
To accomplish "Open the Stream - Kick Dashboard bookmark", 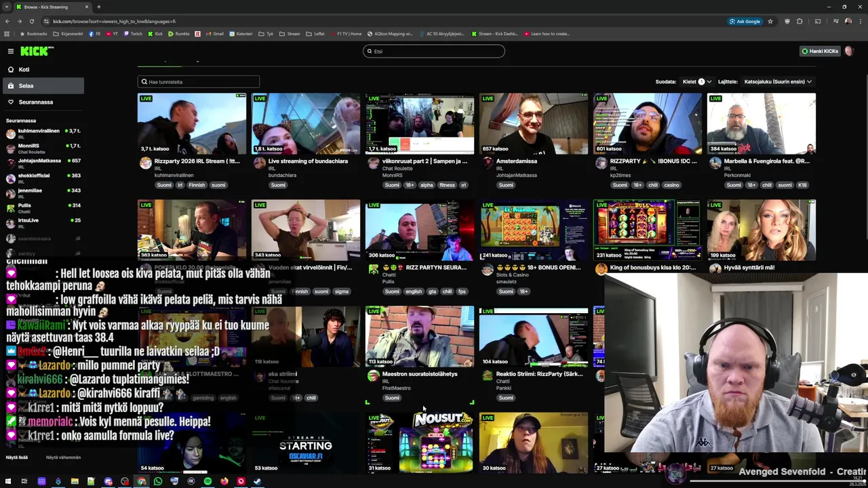I will pos(494,33).
